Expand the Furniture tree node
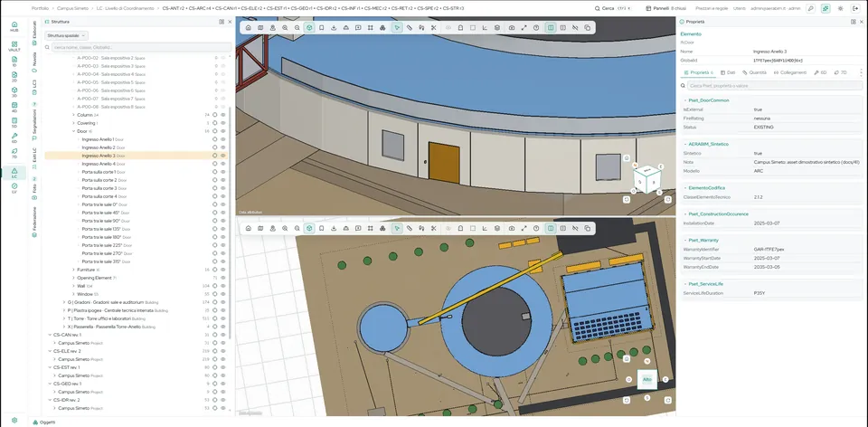 pos(73,270)
